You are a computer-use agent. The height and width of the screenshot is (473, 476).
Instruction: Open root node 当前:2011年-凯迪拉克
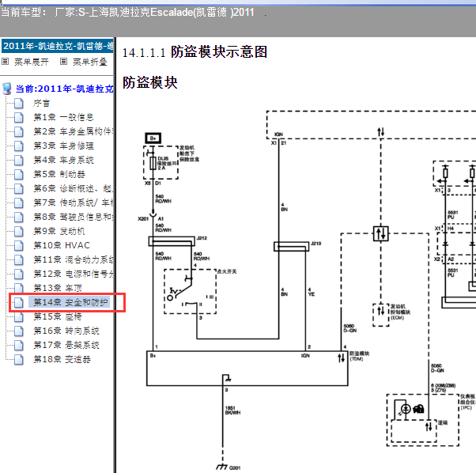64,89
